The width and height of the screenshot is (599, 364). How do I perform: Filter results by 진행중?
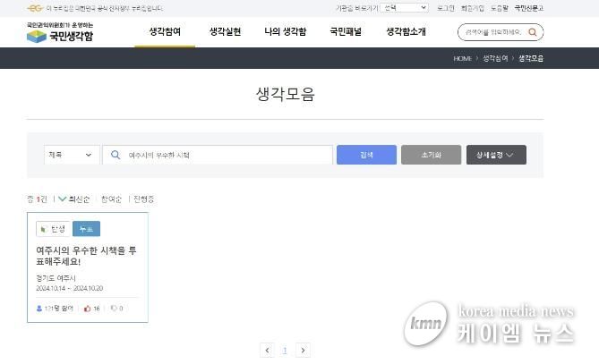point(143,199)
